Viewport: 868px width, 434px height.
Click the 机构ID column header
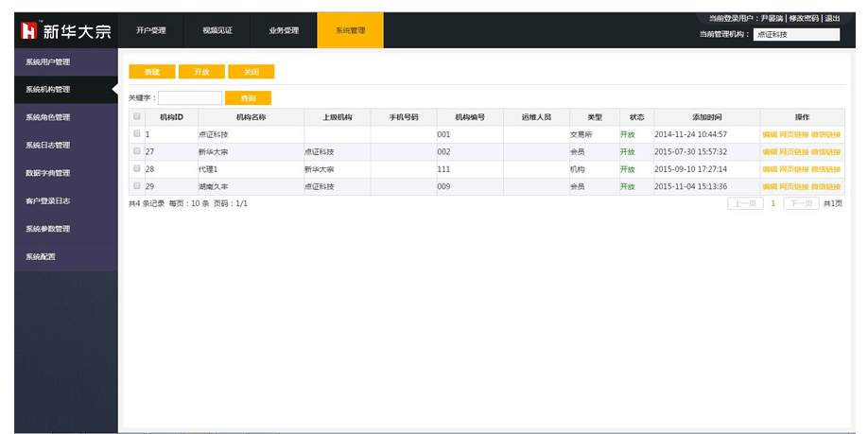tap(171, 117)
